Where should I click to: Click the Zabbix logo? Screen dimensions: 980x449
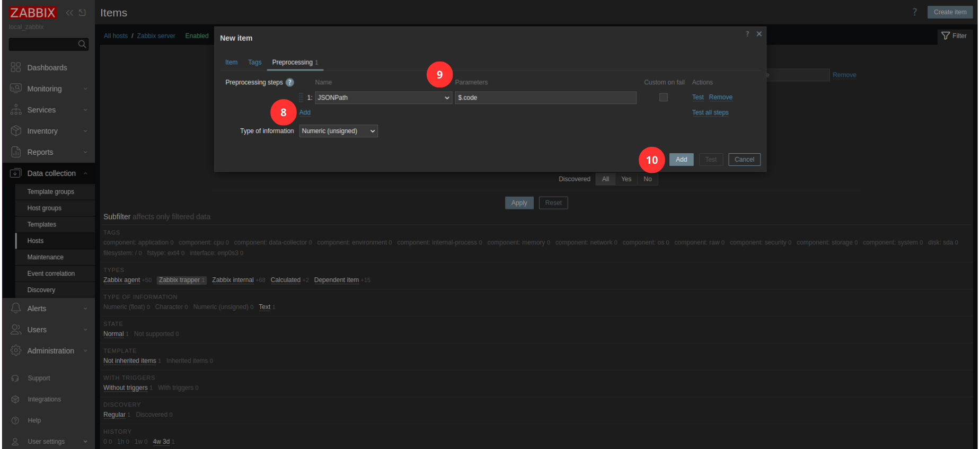pyautogui.click(x=32, y=13)
